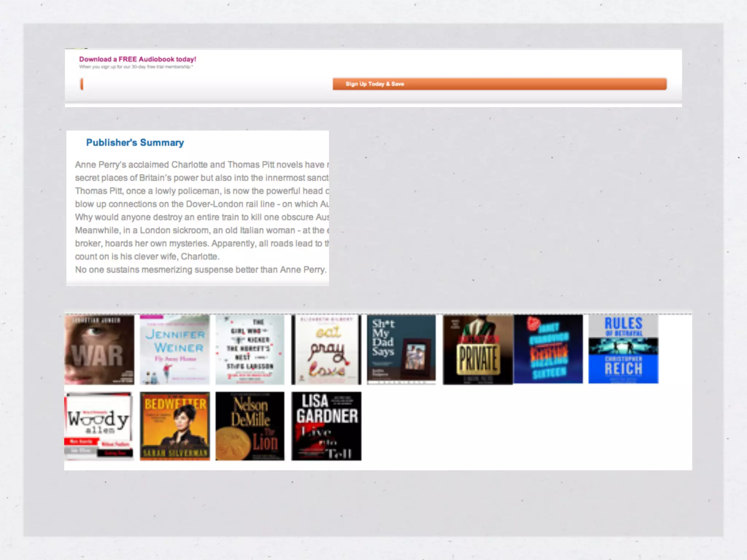This screenshot has width=747, height=560.
Task: Open the Private audiobook cover
Action: (477, 350)
